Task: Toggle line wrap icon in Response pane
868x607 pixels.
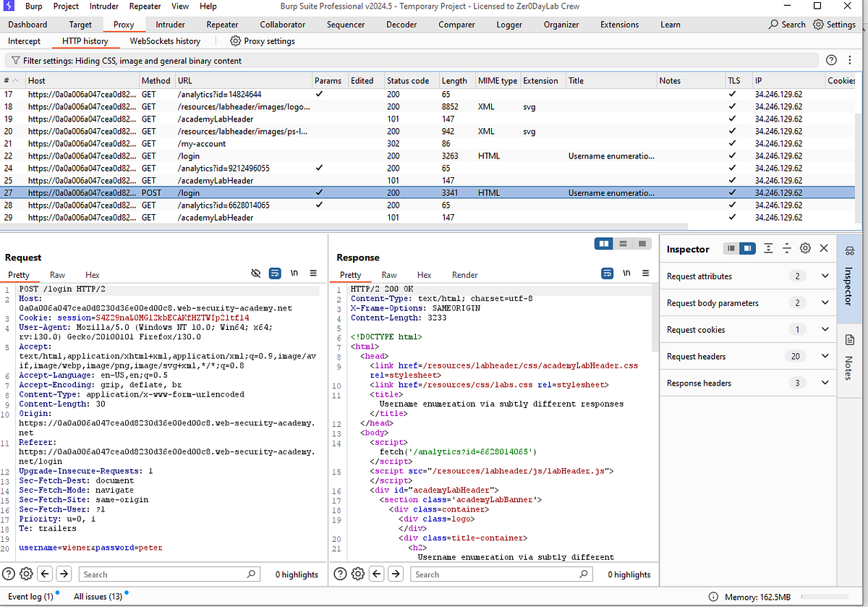Action: 608,273
